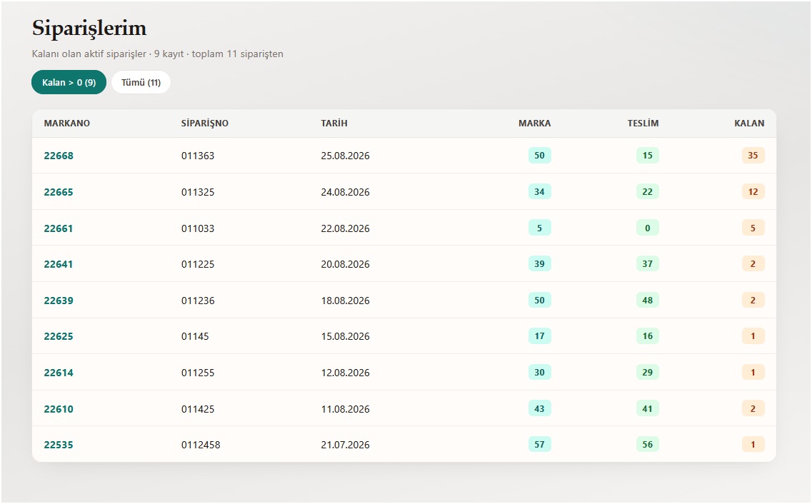812x504 pixels.
Task: Open order link 22668
Action: pyautogui.click(x=59, y=156)
